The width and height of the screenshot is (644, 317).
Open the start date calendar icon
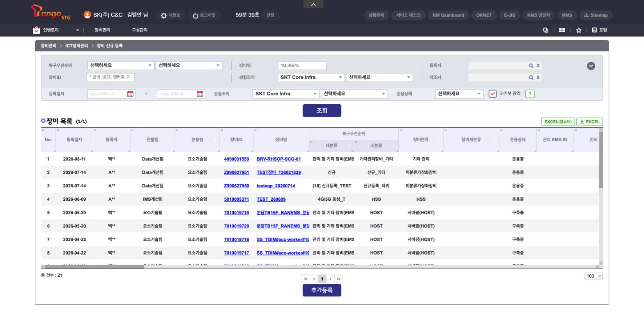(130, 94)
